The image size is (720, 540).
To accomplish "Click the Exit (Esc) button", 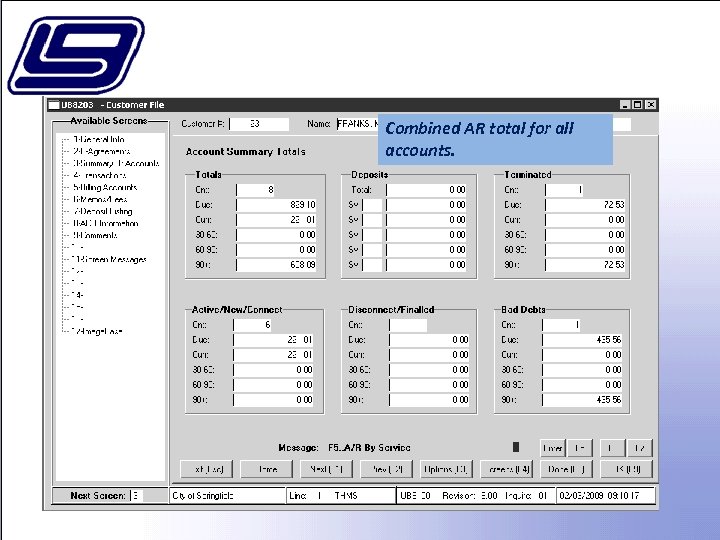I will 207,469.
